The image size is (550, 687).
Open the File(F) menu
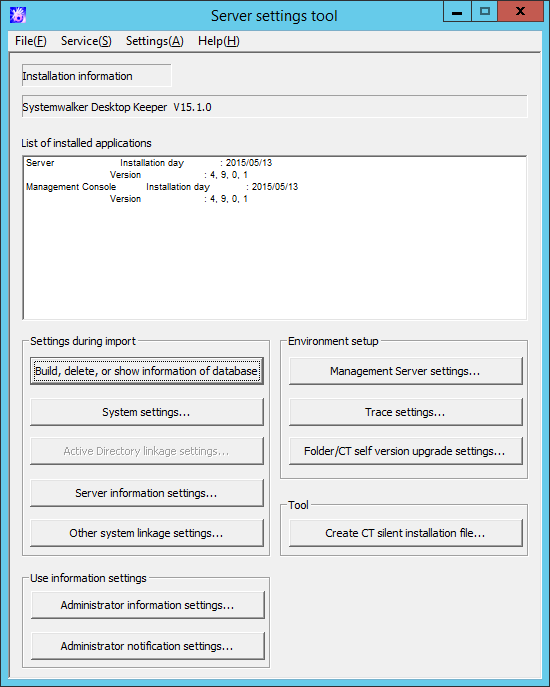coord(30,41)
